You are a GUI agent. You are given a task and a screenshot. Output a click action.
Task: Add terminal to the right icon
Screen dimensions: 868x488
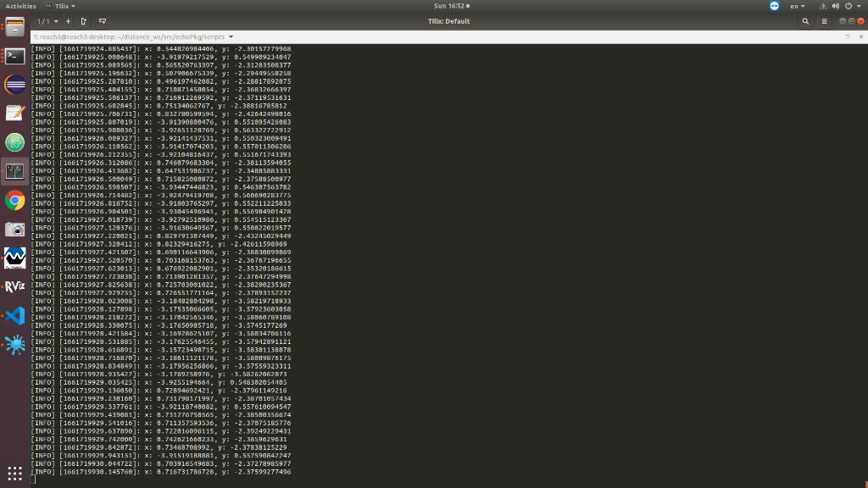(84, 21)
